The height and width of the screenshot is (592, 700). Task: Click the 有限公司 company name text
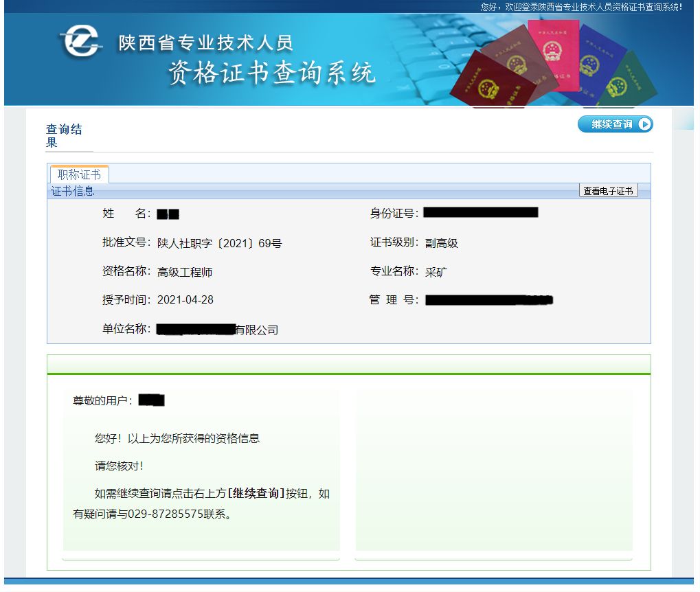click(x=257, y=330)
